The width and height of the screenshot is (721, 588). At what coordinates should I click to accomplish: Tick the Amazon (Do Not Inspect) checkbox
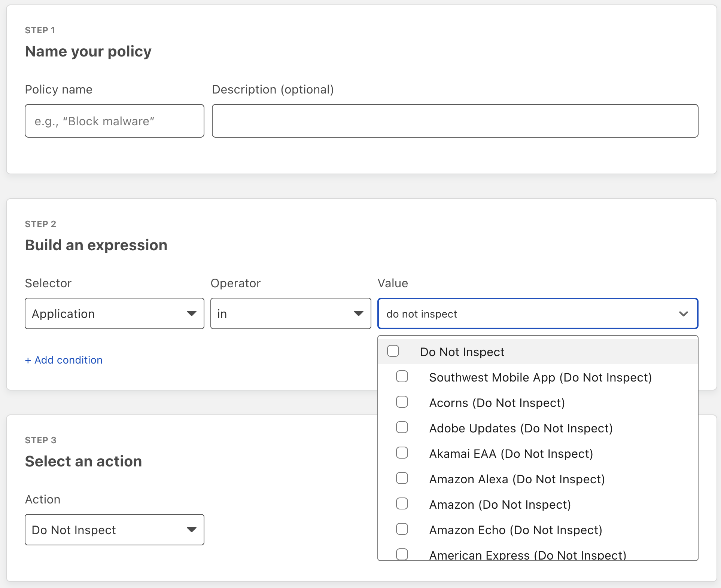(402, 504)
